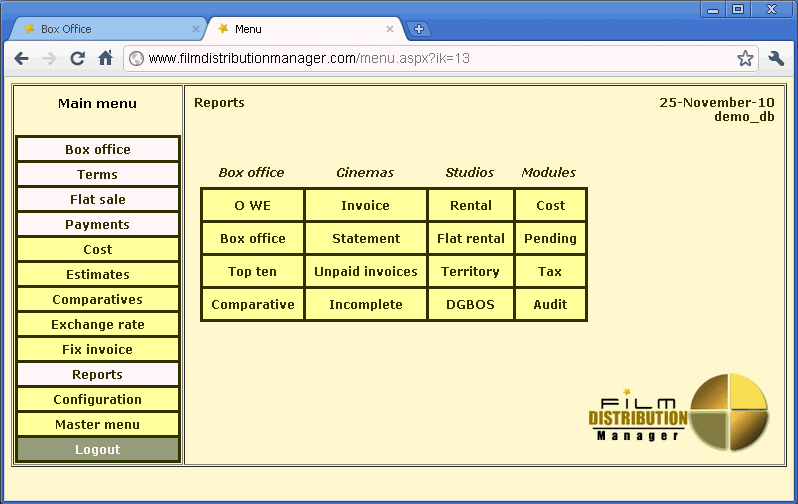This screenshot has height=504, width=798.
Task: Select Exchange rate from main menu
Action: tap(98, 325)
